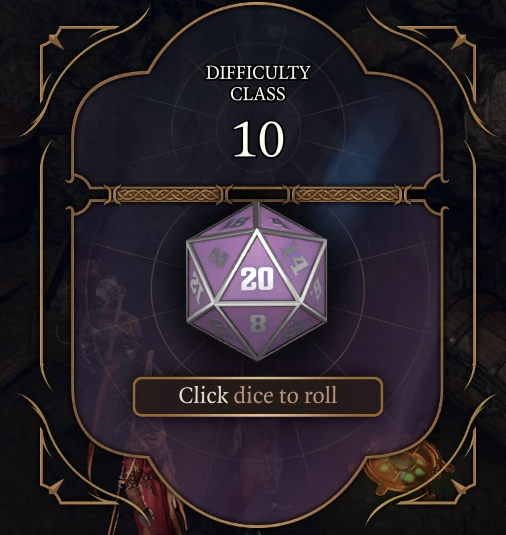Image resolution: width=506 pixels, height=535 pixels.
Task: Click the right braided gold divider segment
Action: (x=347, y=195)
